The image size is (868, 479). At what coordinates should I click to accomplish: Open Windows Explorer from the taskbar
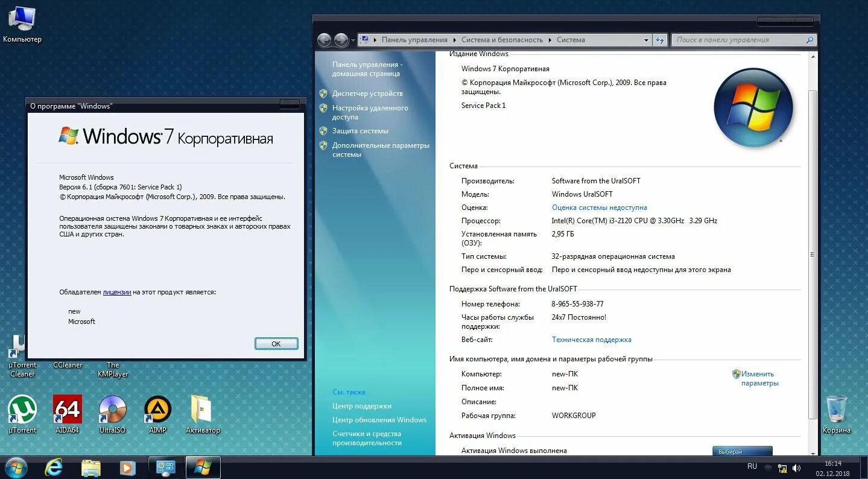91,468
